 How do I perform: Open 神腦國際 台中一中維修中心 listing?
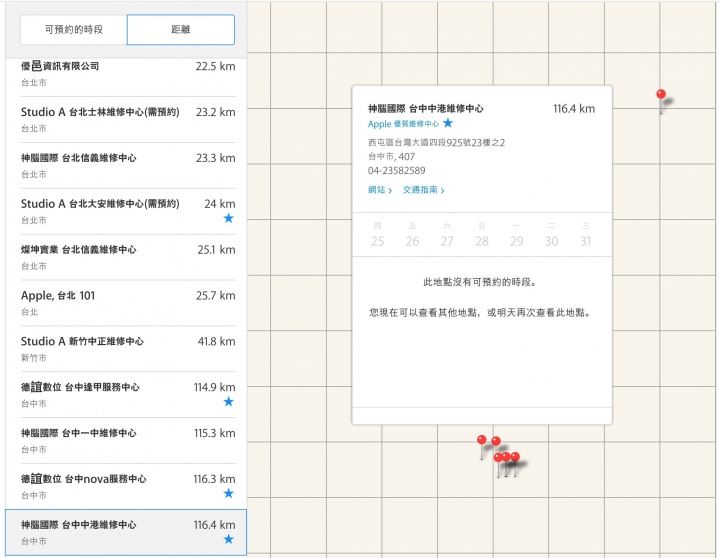(x=128, y=441)
